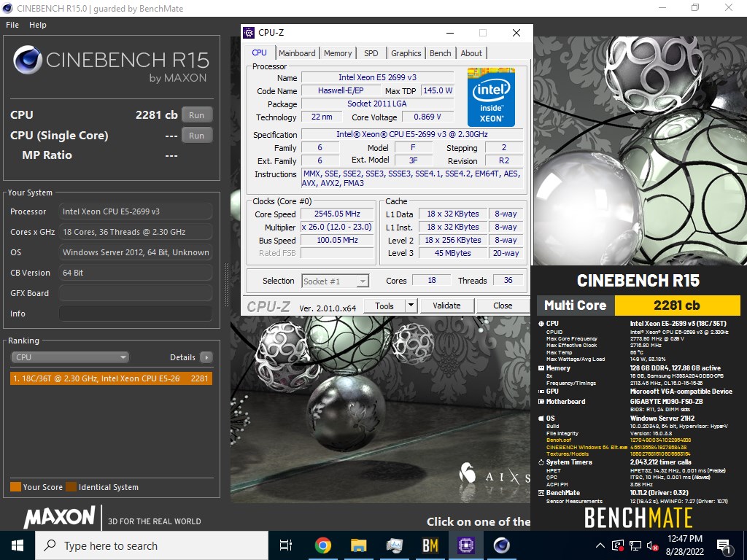
Task: Switch to the Memory tab
Action: click(338, 53)
